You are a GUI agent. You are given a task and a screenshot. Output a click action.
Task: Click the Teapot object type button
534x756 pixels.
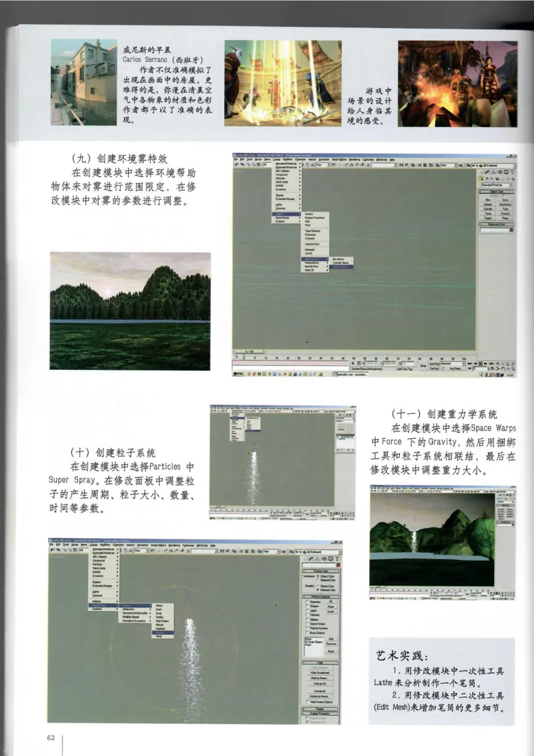(488, 217)
